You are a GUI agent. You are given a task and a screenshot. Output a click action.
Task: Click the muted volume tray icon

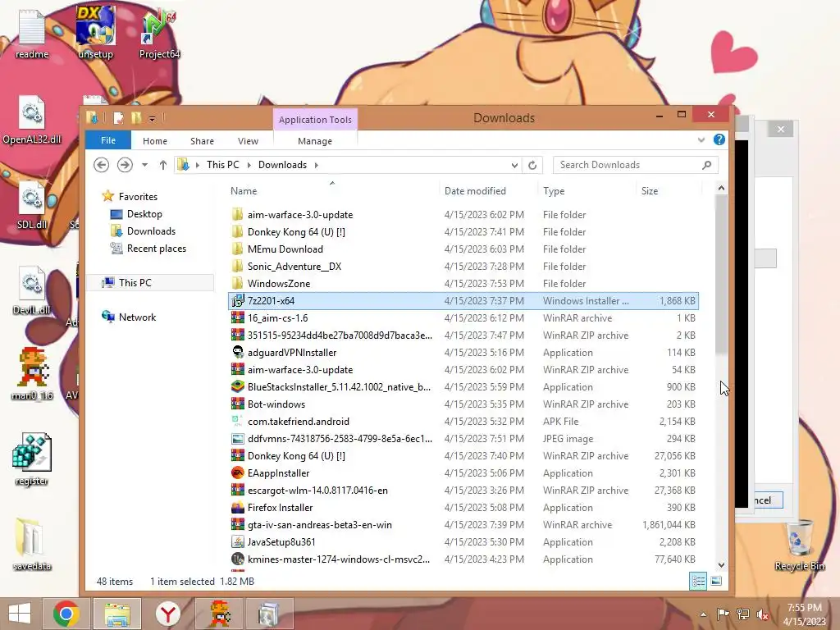(763, 614)
